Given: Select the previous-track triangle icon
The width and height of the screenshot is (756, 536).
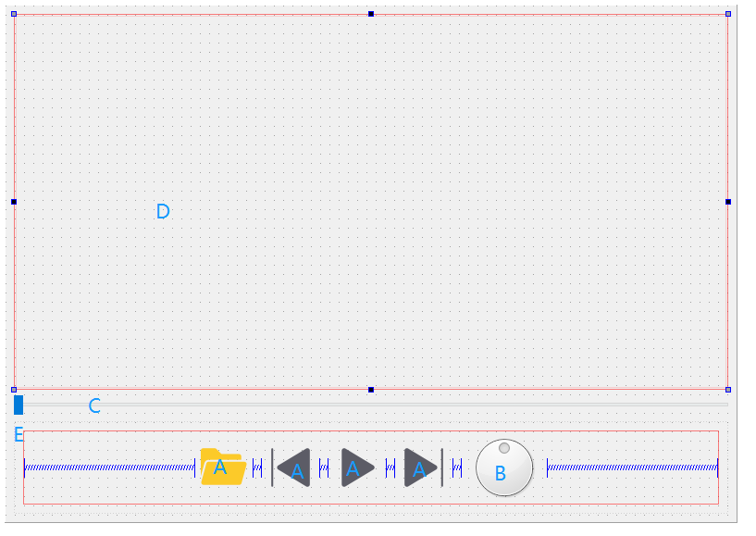Looking at the screenshot, I should 294,467.
